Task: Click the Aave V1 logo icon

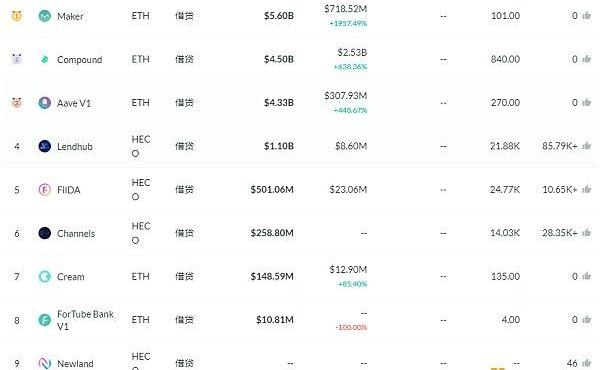Action: pos(45,103)
